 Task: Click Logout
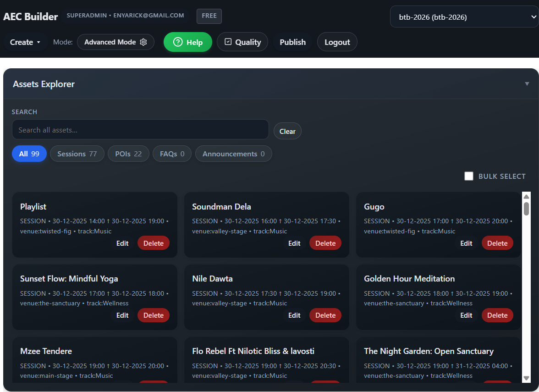click(337, 42)
